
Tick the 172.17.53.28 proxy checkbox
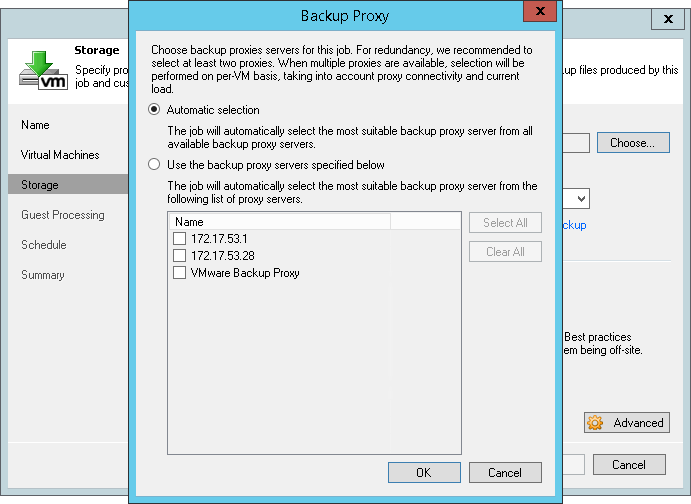pos(179,256)
